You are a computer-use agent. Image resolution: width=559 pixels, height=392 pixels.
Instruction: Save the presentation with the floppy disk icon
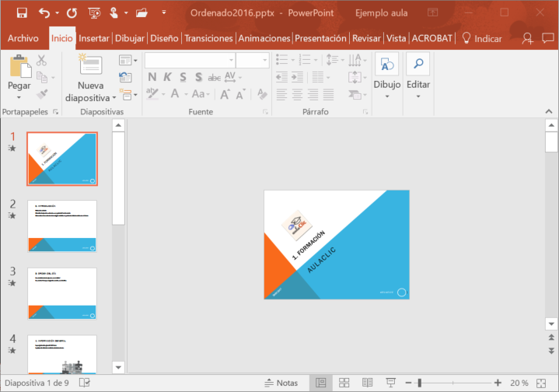point(22,13)
